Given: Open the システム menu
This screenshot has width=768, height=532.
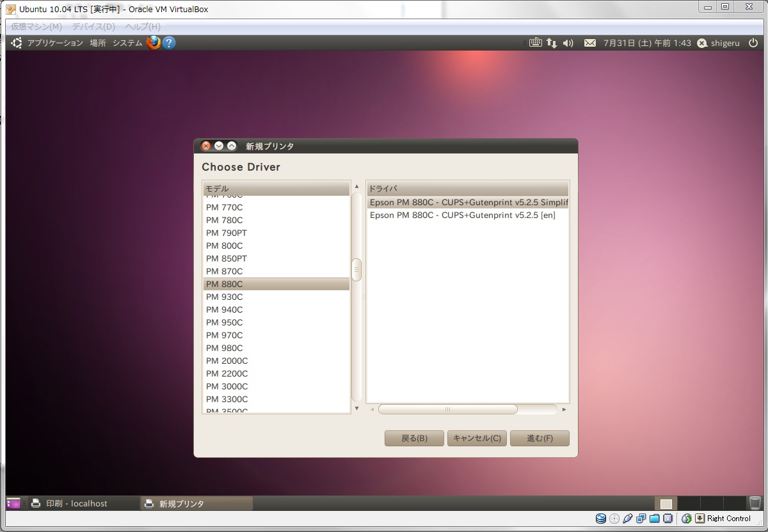Looking at the screenshot, I should pyautogui.click(x=127, y=43).
